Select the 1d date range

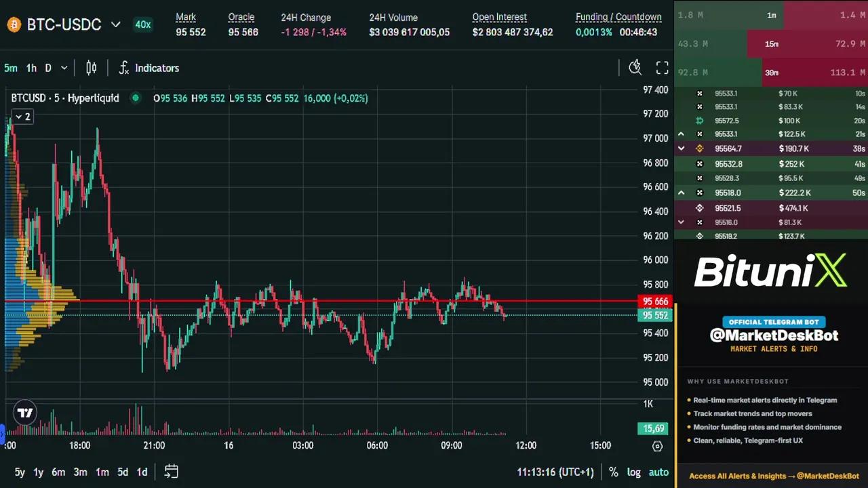tap(142, 472)
